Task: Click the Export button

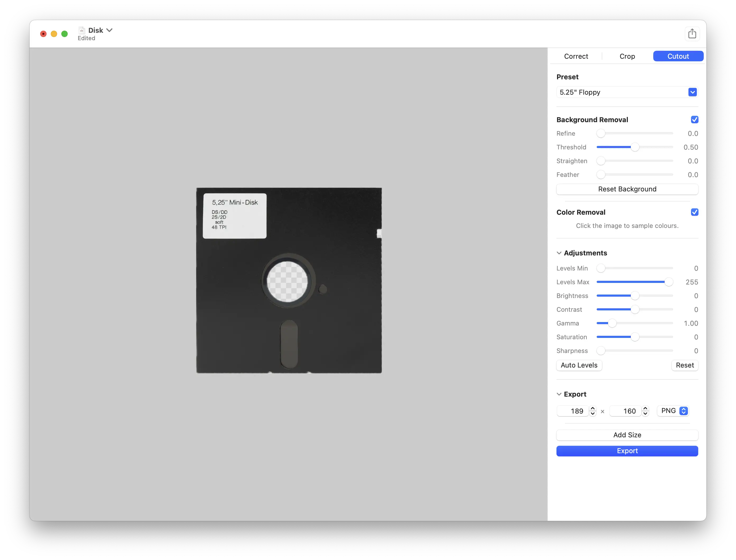Action: click(627, 451)
